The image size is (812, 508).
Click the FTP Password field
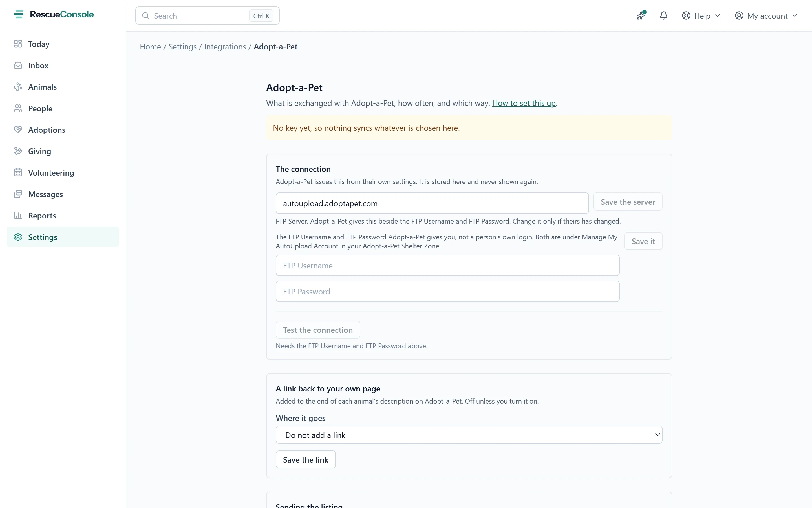pos(448,291)
